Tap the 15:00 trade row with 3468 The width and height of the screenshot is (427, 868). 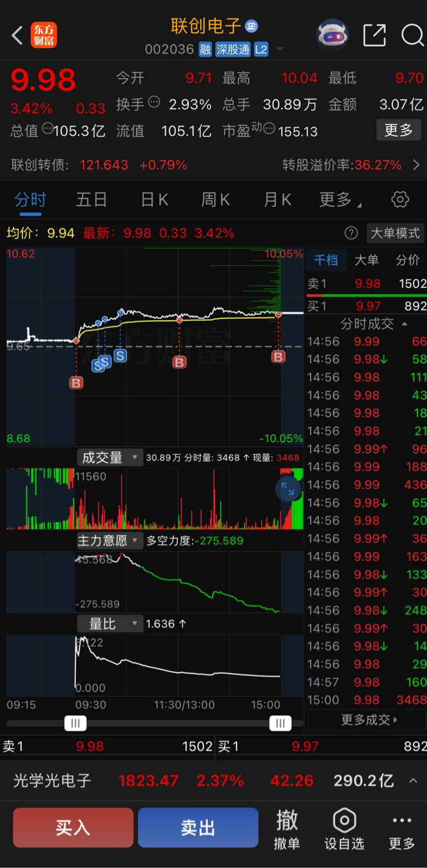coord(366,700)
